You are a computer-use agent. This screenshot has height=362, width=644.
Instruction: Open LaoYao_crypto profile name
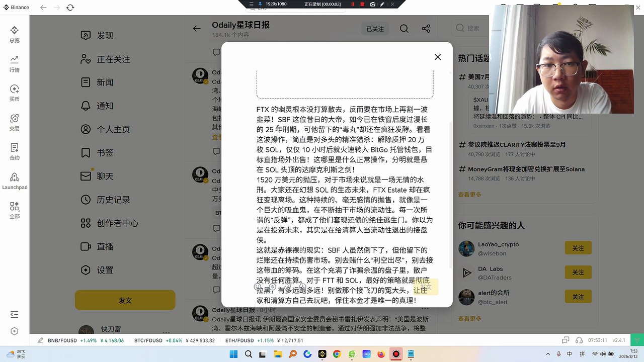[x=498, y=244]
